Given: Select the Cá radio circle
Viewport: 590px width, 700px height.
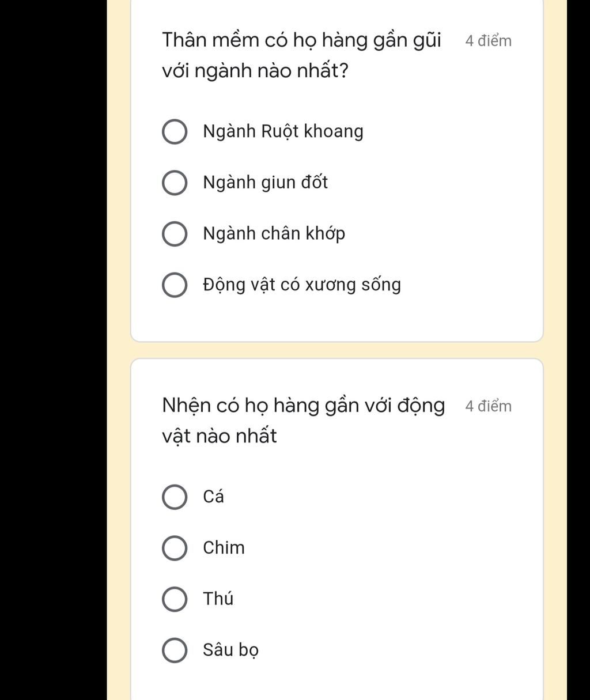Looking at the screenshot, I should coord(174,497).
